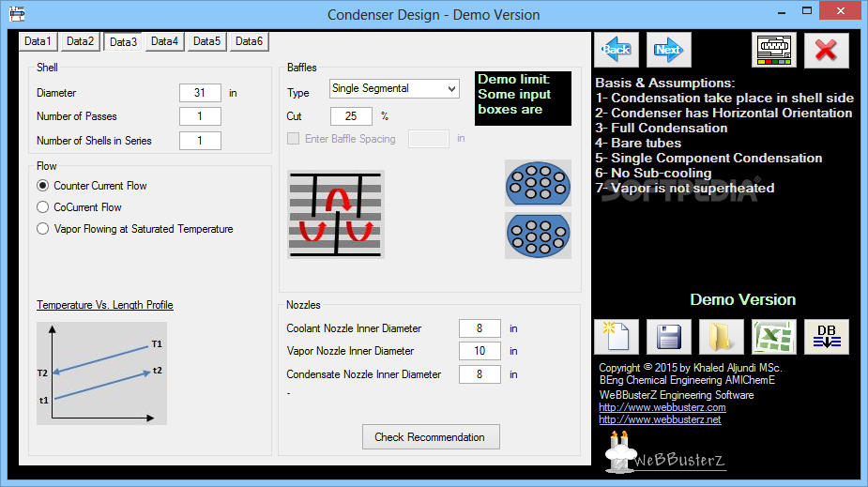
Task: Save project with floppy disk icon
Action: [669, 337]
